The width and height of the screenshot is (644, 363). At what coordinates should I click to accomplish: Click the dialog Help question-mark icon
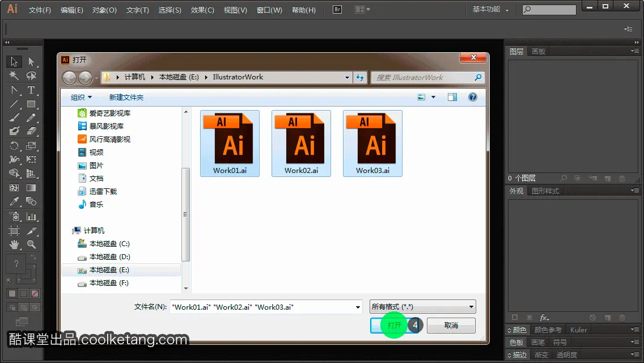click(473, 97)
